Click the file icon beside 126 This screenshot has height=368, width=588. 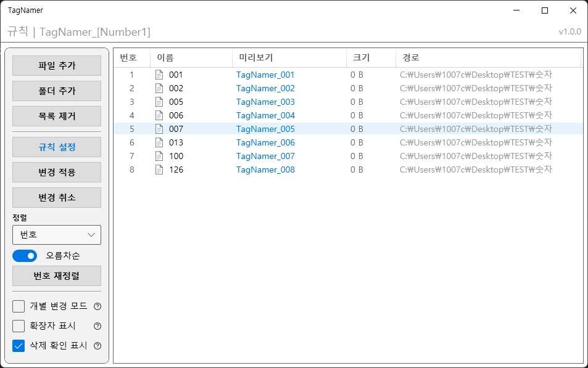click(x=159, y=170)
